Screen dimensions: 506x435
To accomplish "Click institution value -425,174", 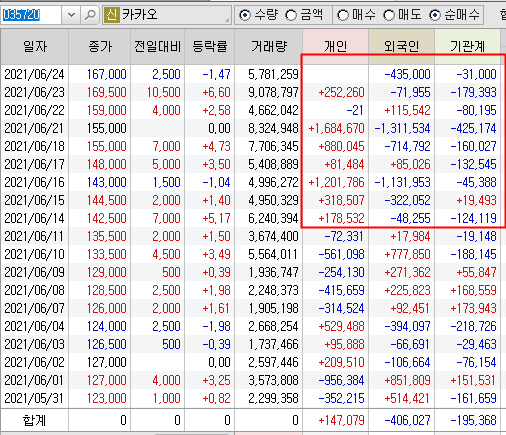I will click(473, 128).
